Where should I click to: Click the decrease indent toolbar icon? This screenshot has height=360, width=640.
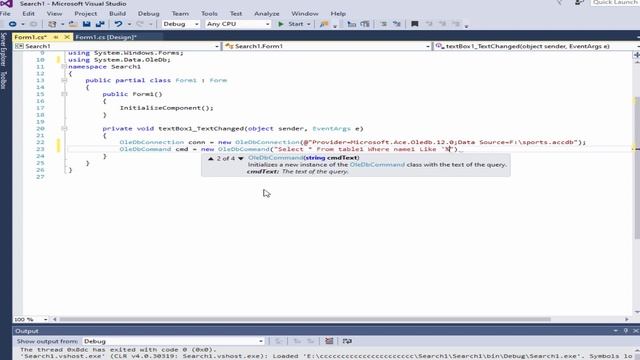[x=351, y=24]
